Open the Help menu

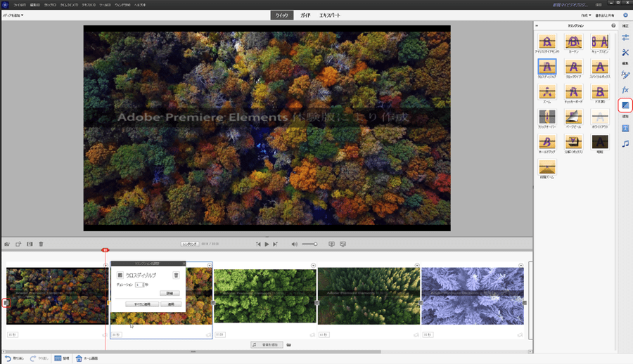coord(140,5)
